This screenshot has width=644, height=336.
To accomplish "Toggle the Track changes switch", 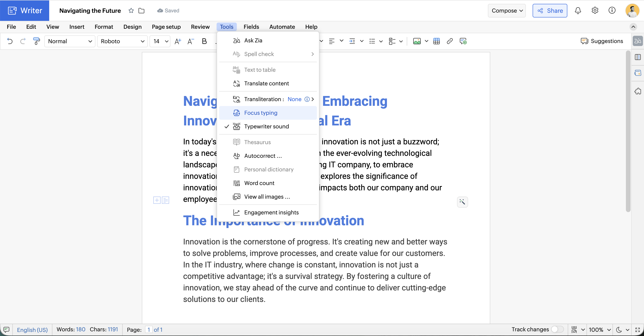I will click(x=557, y=329).
